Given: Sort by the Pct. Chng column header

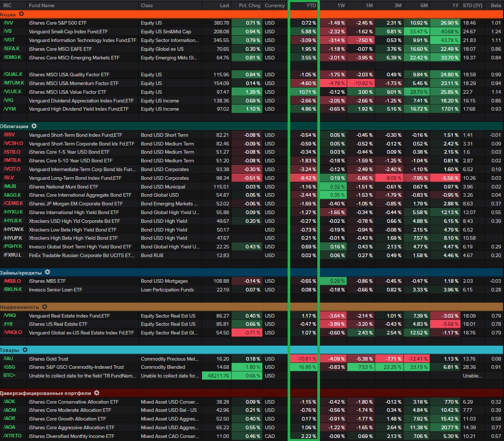Looking at the screenshot, I should (x=249, y=6).
